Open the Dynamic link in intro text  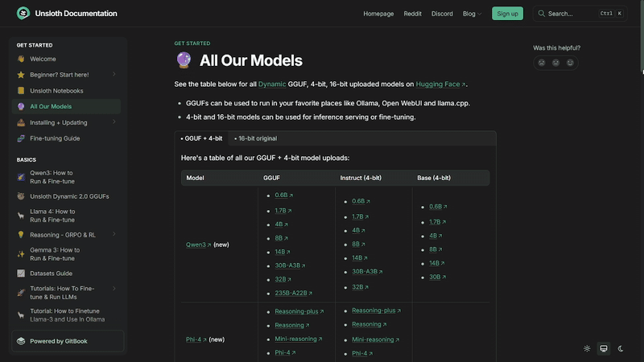(272, 84)
